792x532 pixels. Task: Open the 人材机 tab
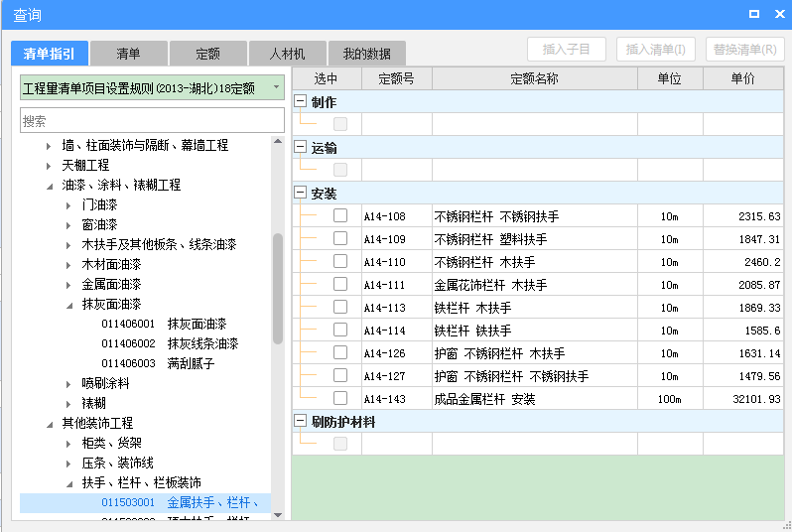(x=287, y=54)
